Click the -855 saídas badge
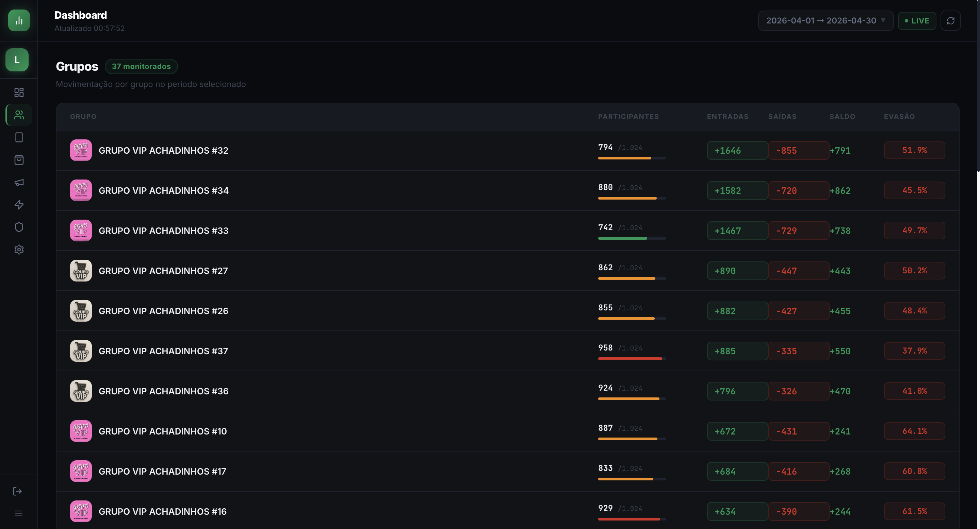 pos(799,151)
